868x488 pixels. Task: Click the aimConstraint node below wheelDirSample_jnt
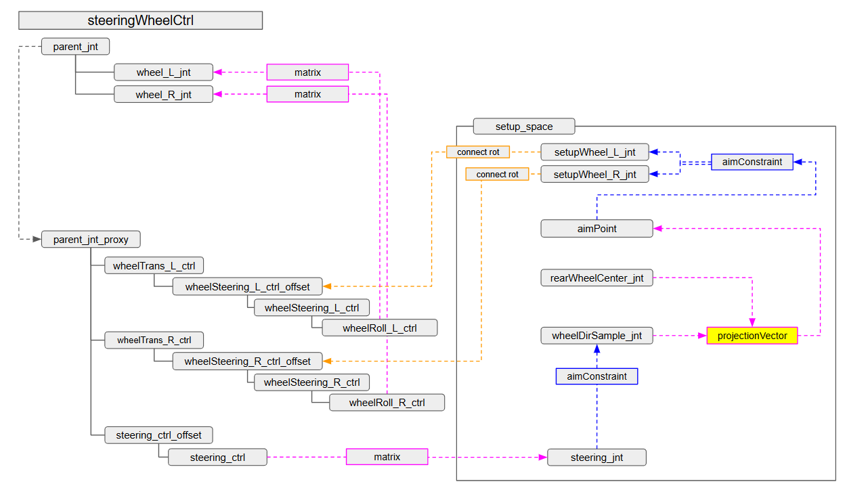pos(596,376)
